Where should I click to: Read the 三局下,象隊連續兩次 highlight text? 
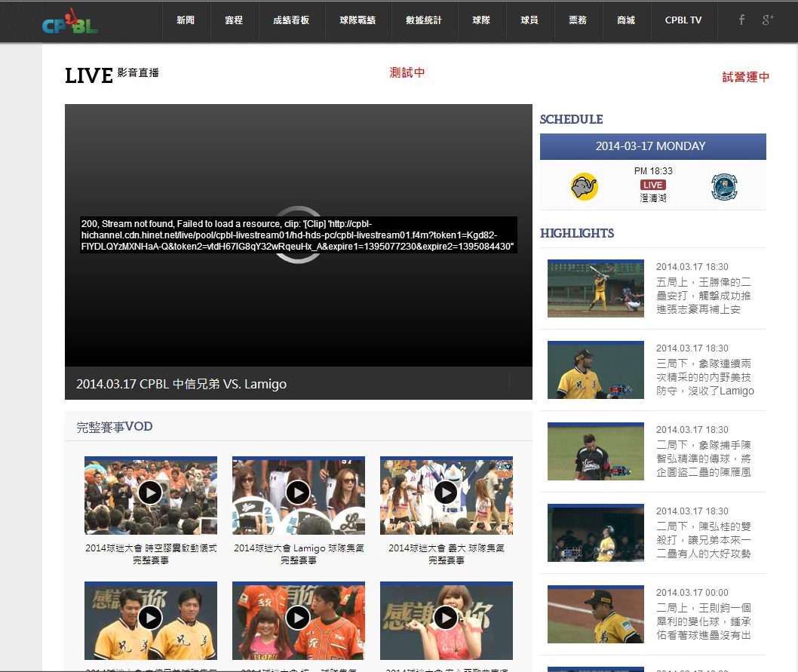(705, 377)
